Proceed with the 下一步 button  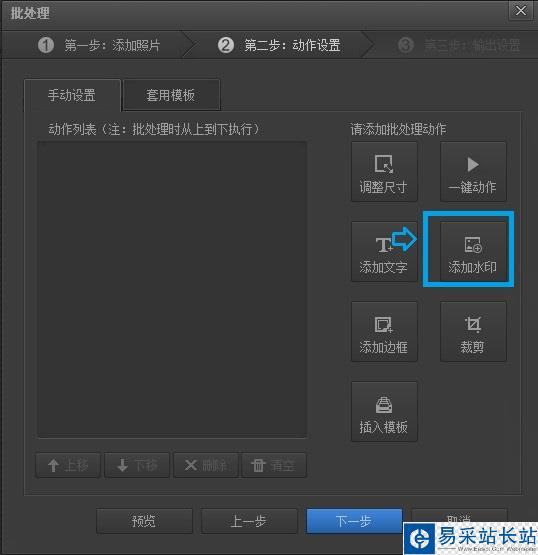(x=354, y=521)
